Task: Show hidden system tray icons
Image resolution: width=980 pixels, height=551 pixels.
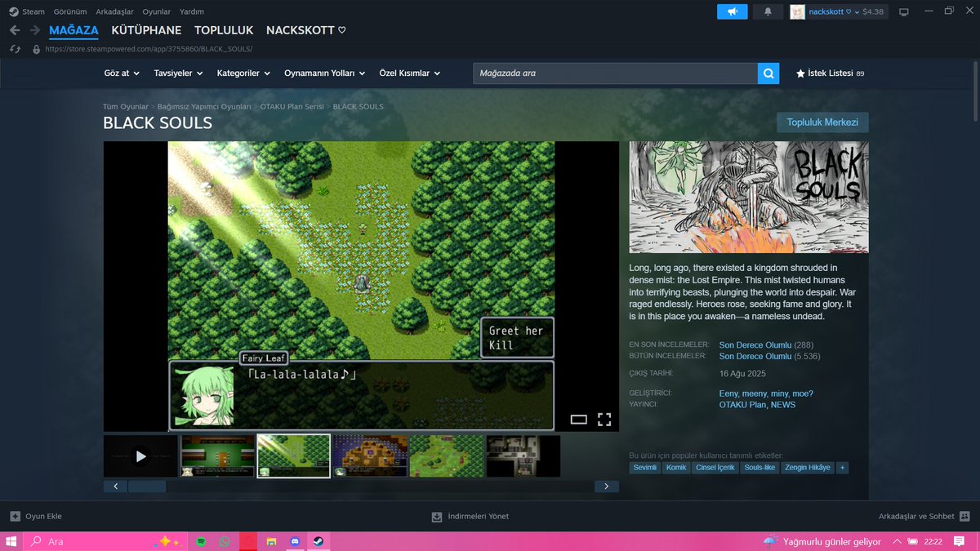Action: (x=898, y=541)
